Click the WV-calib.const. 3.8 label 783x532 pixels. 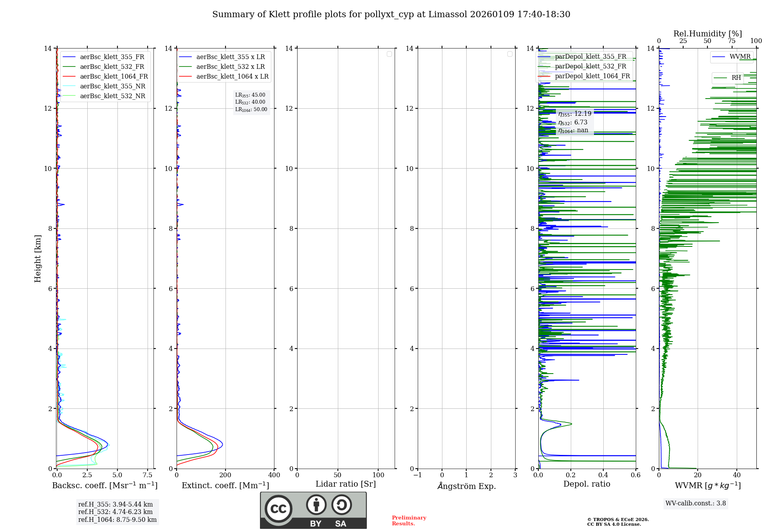tap(695, 503)
